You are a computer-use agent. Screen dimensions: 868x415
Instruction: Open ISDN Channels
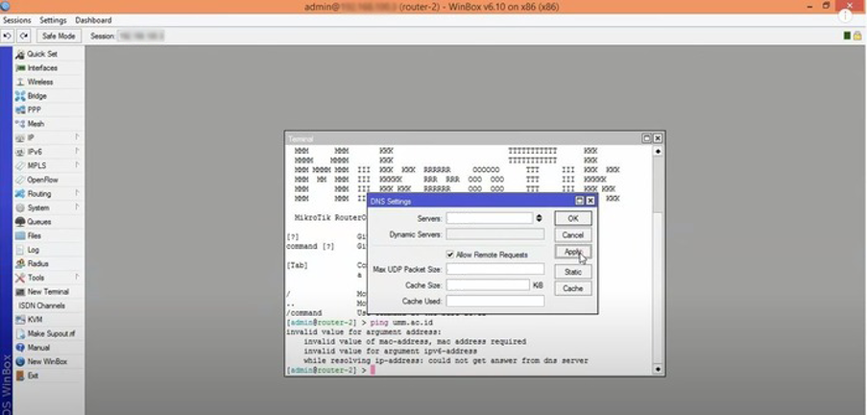pos(41,305)
